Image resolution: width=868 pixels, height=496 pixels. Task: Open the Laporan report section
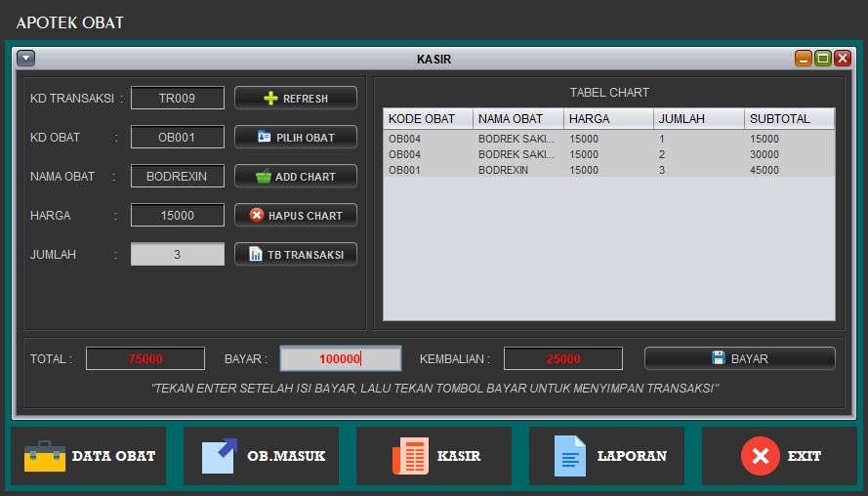[x=607, y=456]
